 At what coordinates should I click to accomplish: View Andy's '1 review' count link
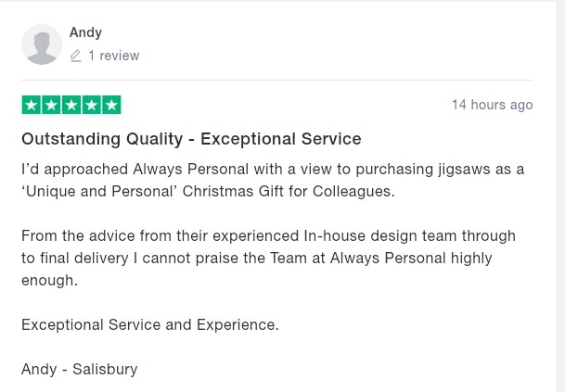tap(113, 56)
